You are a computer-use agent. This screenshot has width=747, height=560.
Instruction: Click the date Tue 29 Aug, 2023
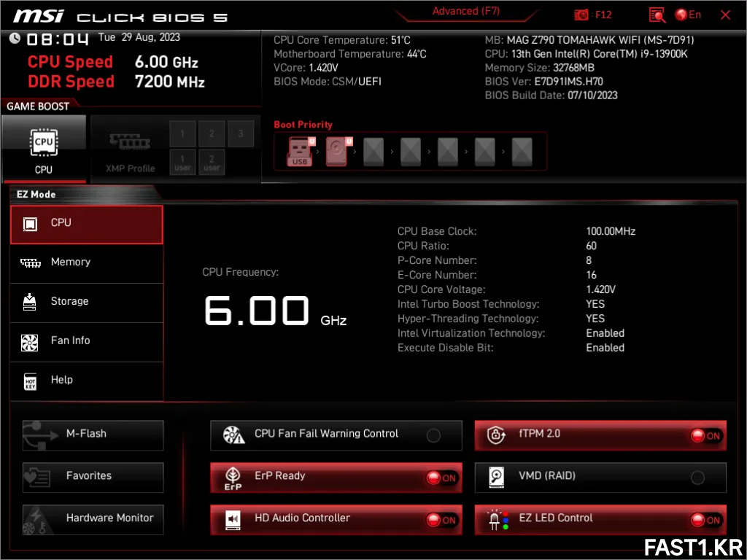139,37
